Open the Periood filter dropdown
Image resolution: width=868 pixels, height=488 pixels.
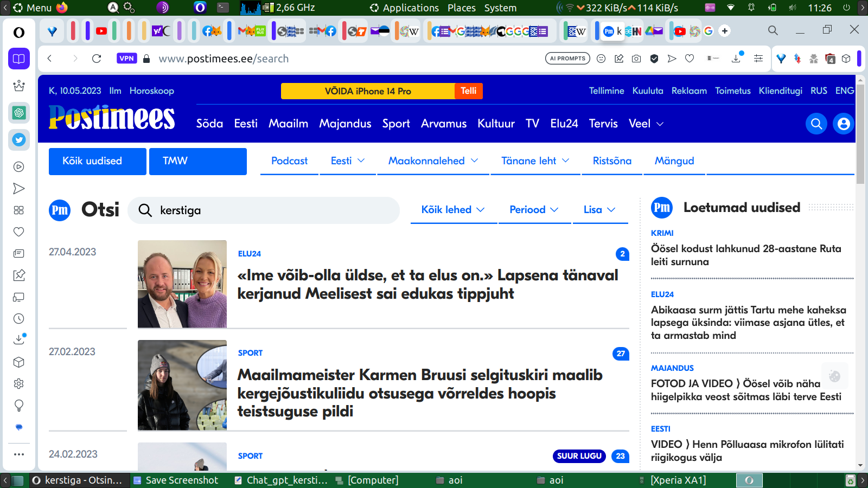point(534,210)
